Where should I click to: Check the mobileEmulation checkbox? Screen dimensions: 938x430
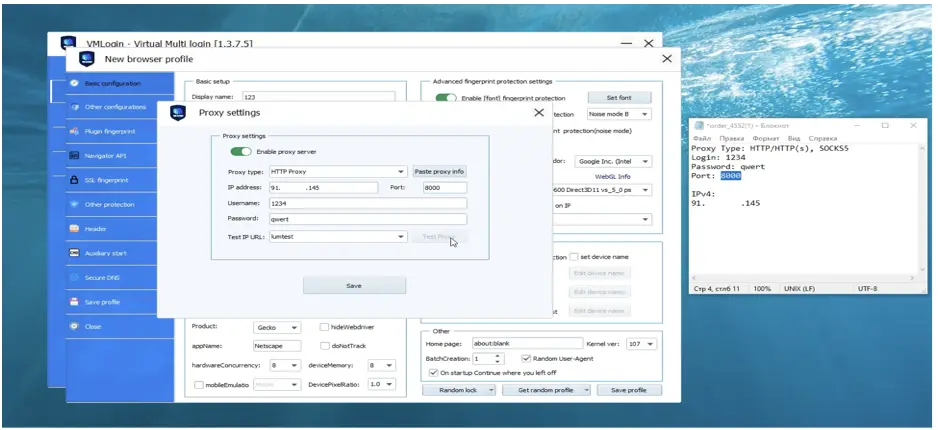click(199, 385)
